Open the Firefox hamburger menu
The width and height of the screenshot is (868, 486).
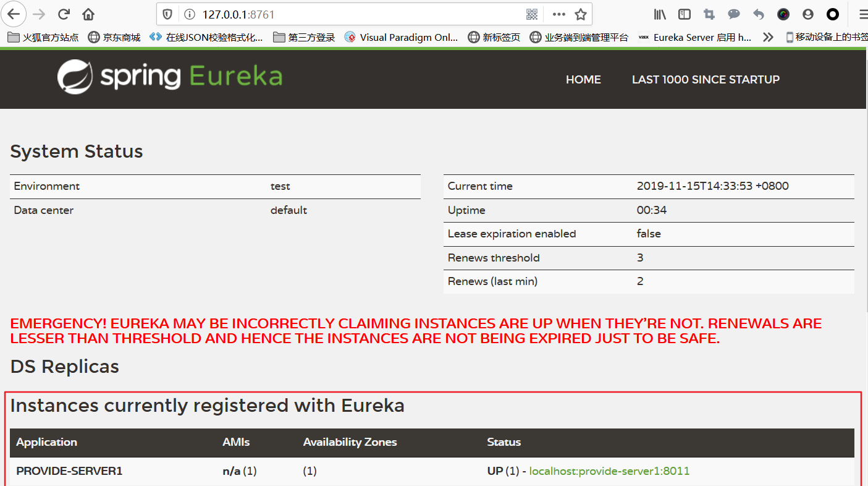pos(862,14)
